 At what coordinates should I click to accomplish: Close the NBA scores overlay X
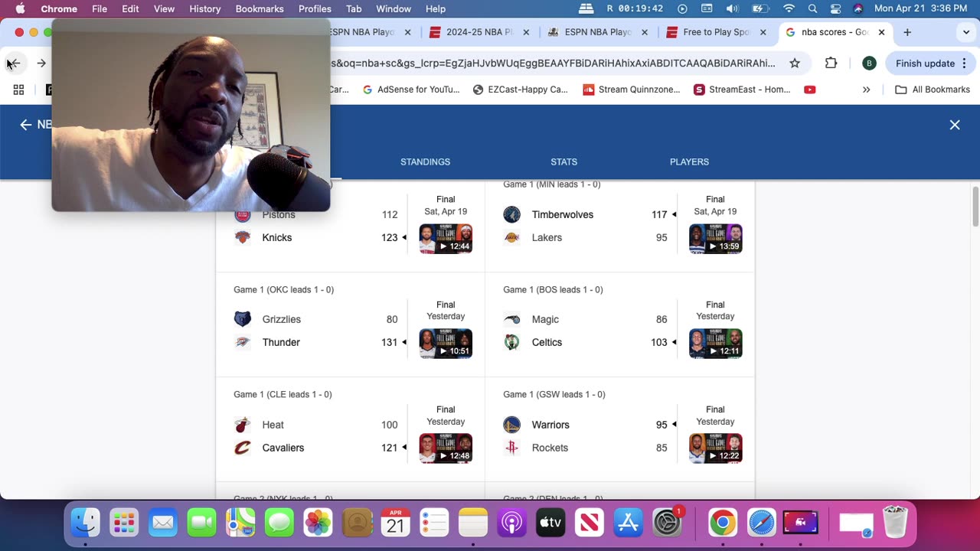tap(955, 125)
